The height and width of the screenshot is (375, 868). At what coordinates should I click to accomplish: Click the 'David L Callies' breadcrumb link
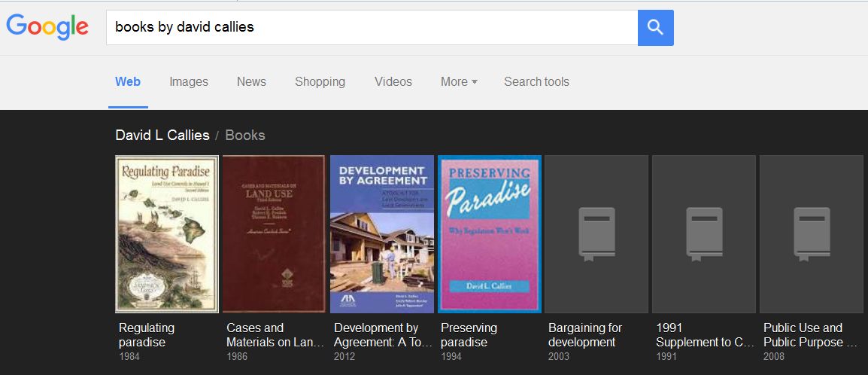click(162, 135)
